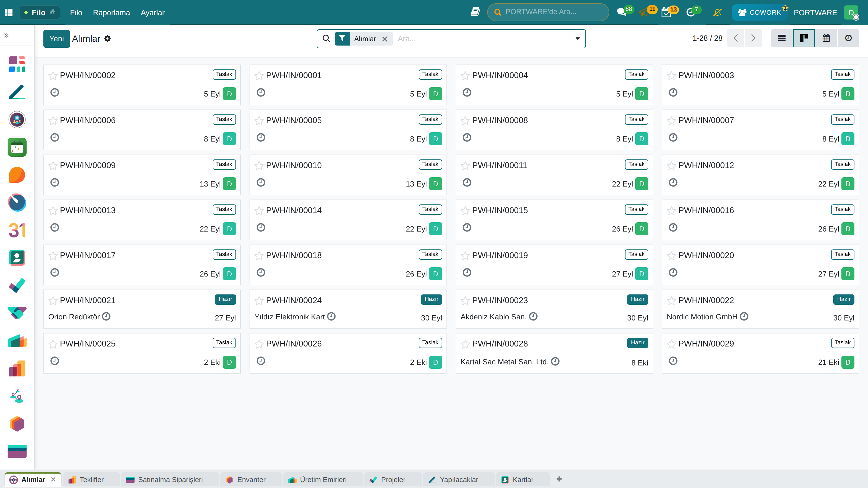Open activity clock on PWH/IN/00009
The width and height of the screenshot is (868, 488).
pyautogui.click(x=55, y=182)
